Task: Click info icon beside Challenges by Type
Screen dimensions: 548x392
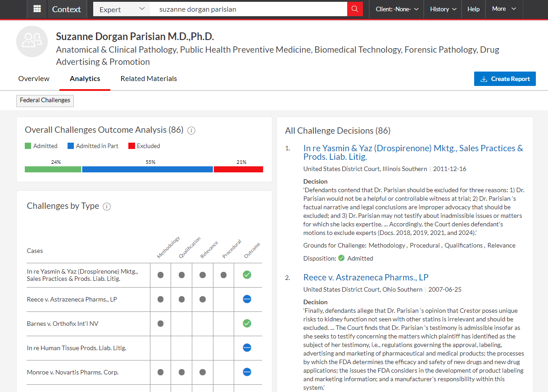Action: pos(107,207)
